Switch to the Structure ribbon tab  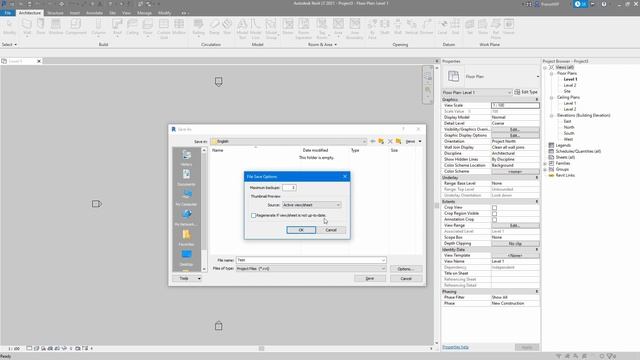[x=55, y=13]
